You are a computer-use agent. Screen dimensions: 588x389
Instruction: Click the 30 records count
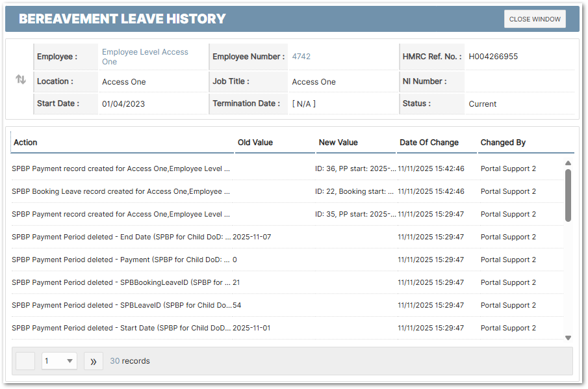[x=129, y=361]
